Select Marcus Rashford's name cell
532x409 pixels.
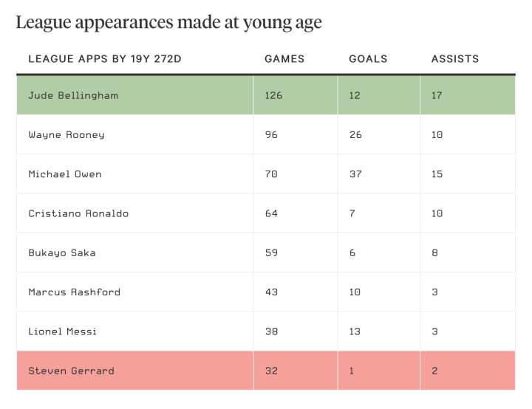pos(74,292)
